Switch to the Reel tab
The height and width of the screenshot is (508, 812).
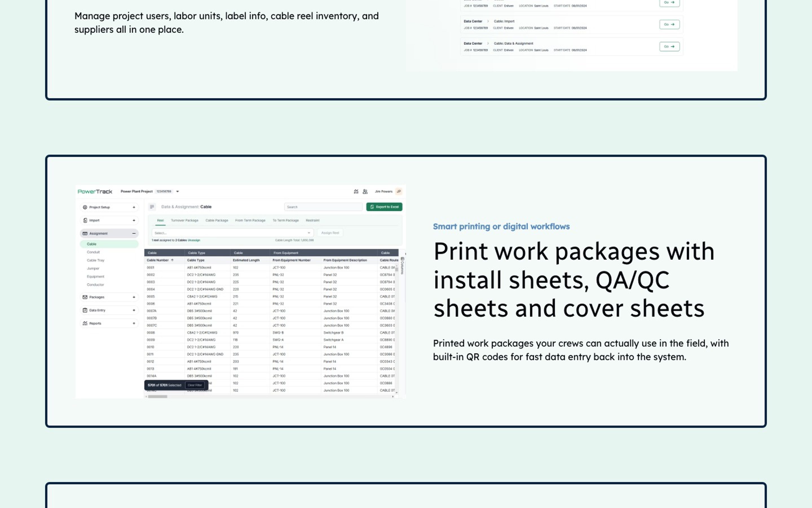click(x=160, y=220)
